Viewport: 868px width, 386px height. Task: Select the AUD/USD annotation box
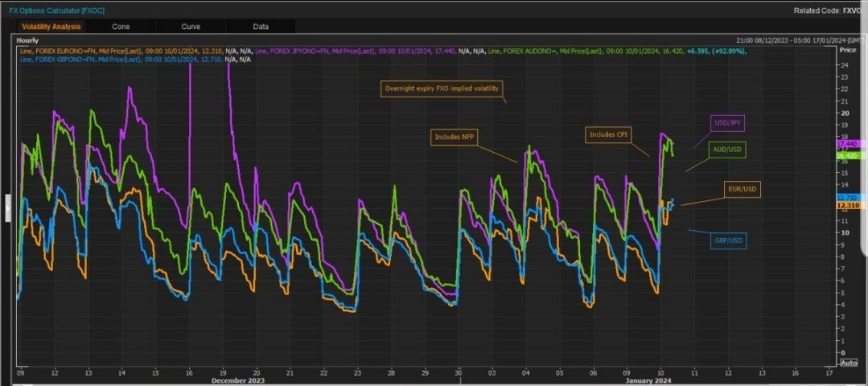click(728, 150)
